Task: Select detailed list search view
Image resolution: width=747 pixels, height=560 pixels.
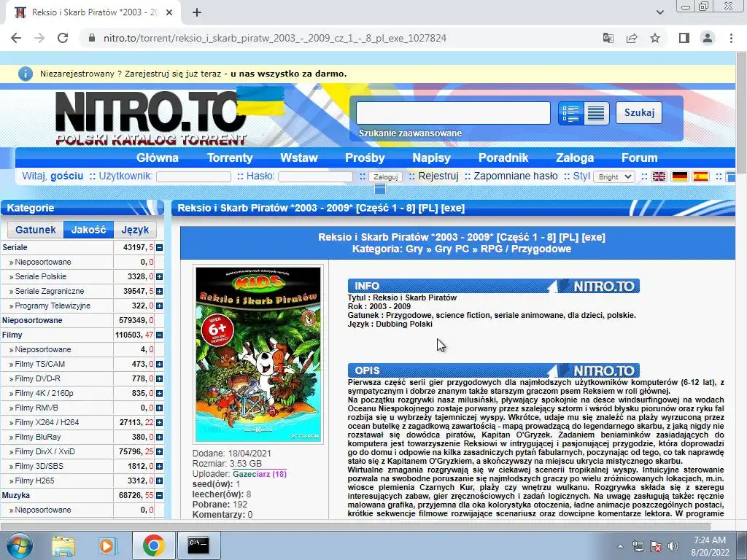Action: point(570,113)
